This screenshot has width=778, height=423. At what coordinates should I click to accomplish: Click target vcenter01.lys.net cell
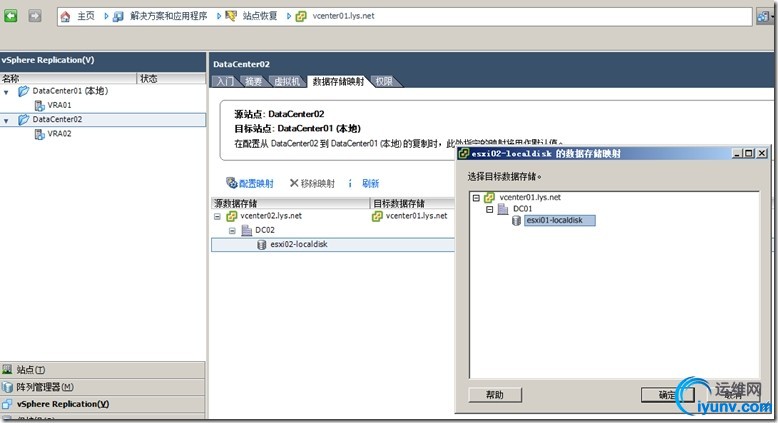coord(416,216)
